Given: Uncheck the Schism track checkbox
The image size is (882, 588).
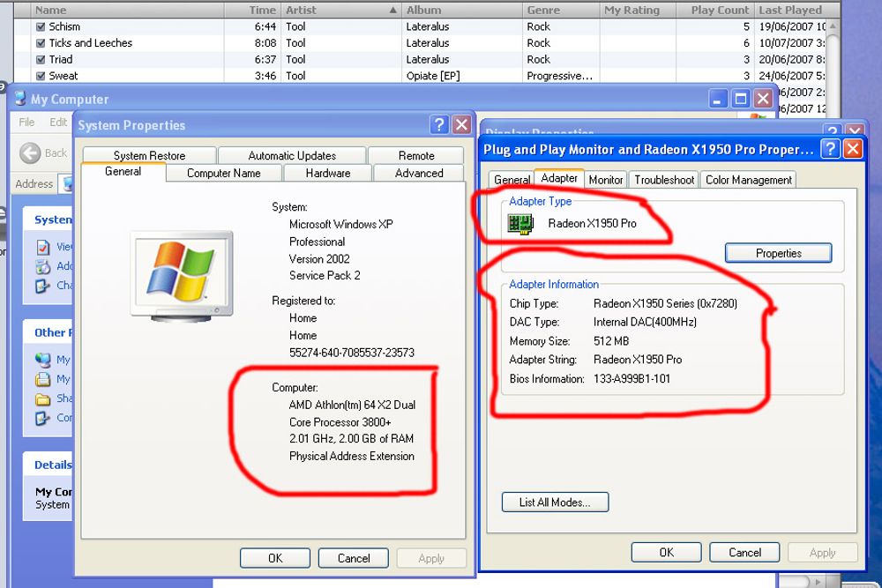Looking at the screenshot, I should (x=41, y=26).
